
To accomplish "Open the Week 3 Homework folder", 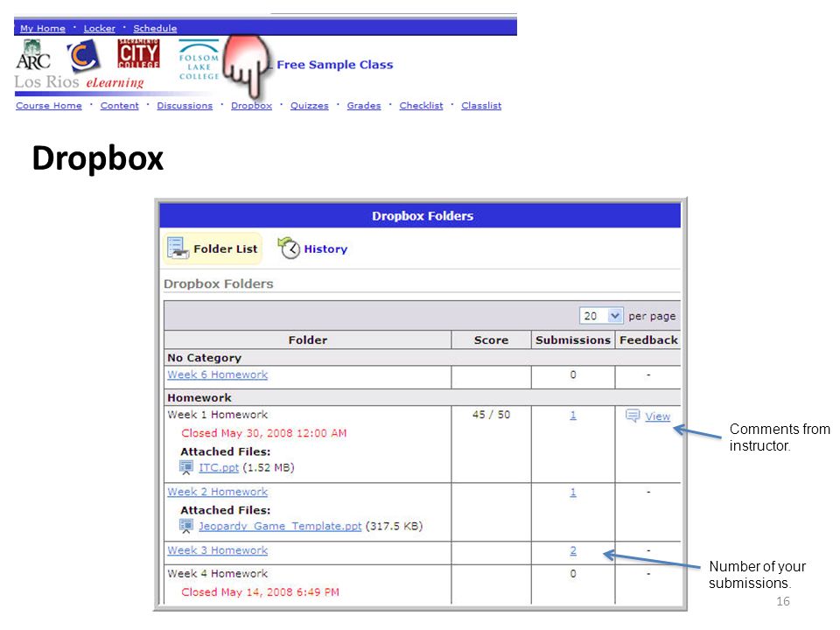I will coord(218,550).
